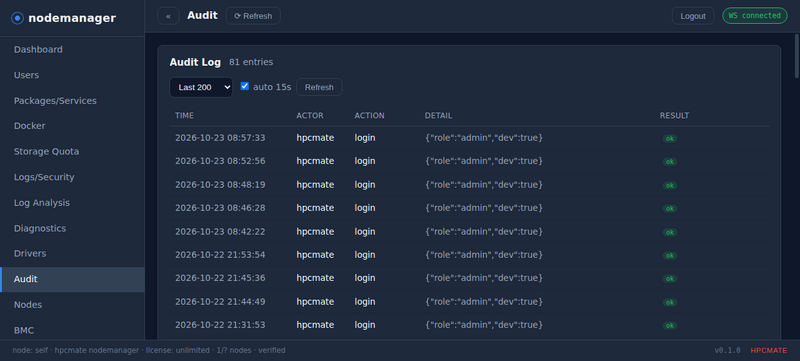800x361 pixels.
Task: Click ok badge in the 21:45:36 row
Action: (670, 279)
